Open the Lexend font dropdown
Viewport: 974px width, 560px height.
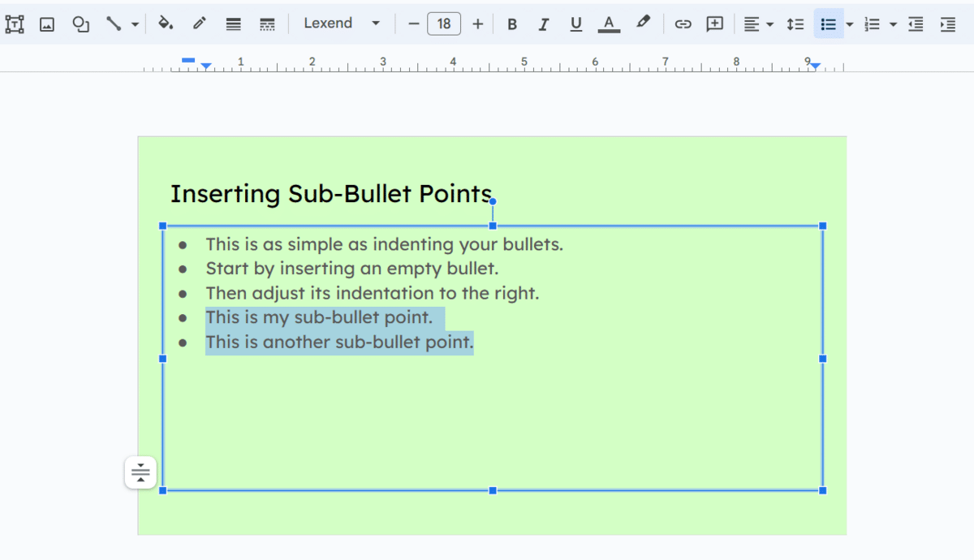(x=341, y=24)
